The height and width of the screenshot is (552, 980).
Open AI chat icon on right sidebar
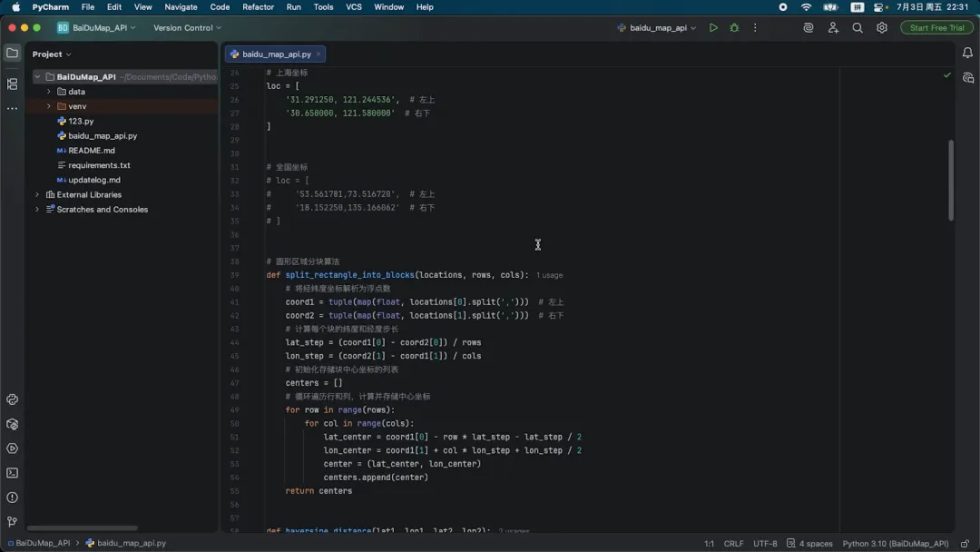(x=967, y=78)
